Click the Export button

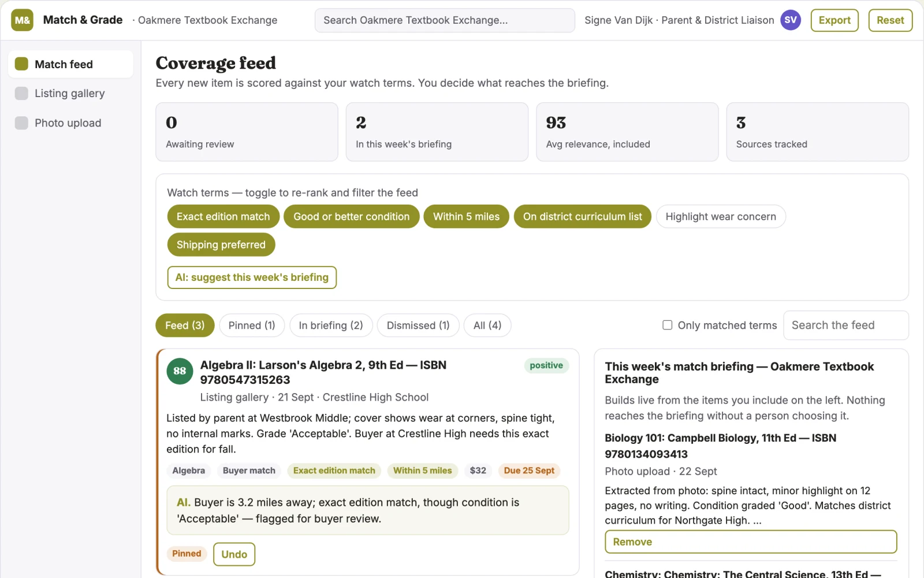coord(834,20)
